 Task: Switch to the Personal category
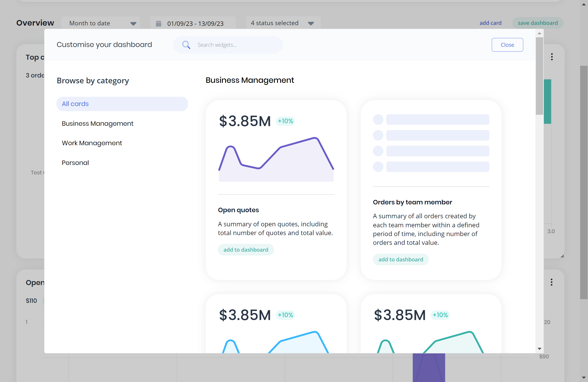point(75,163)
